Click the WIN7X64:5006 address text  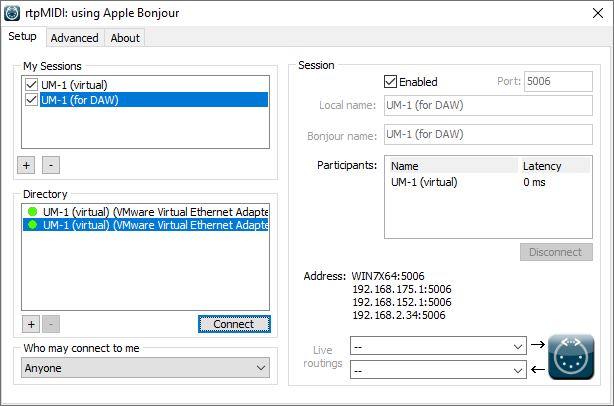point(388,276)
